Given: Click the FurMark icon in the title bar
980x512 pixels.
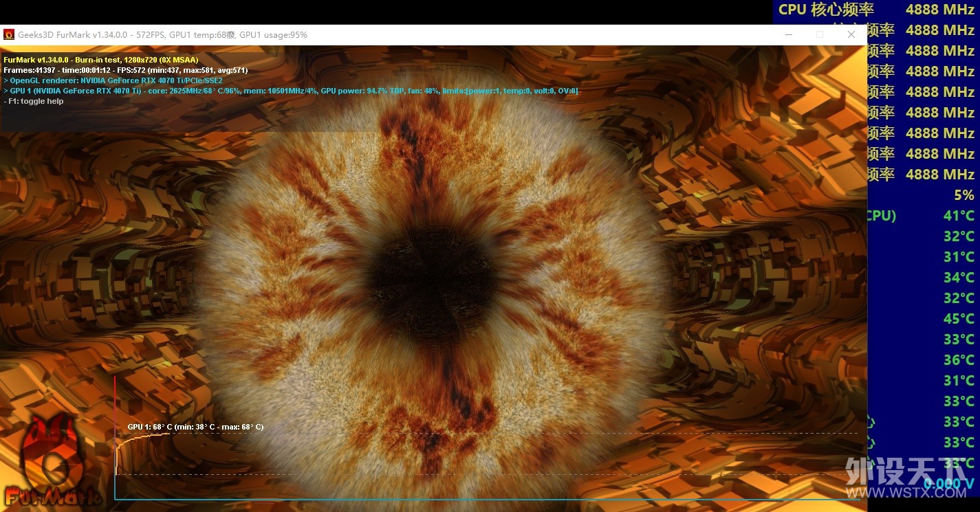Looking at the screenshot, I should click(x=9, y=35).
